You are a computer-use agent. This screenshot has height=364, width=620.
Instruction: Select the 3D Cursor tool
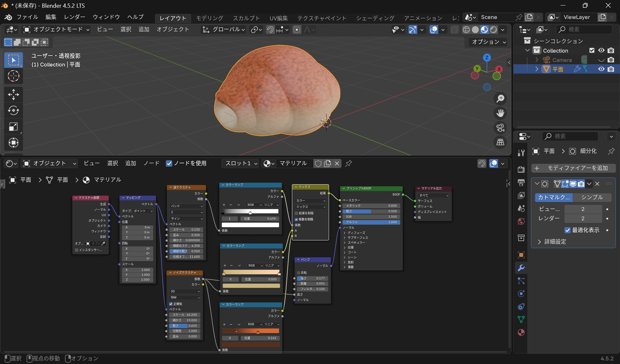coord(13,76)
